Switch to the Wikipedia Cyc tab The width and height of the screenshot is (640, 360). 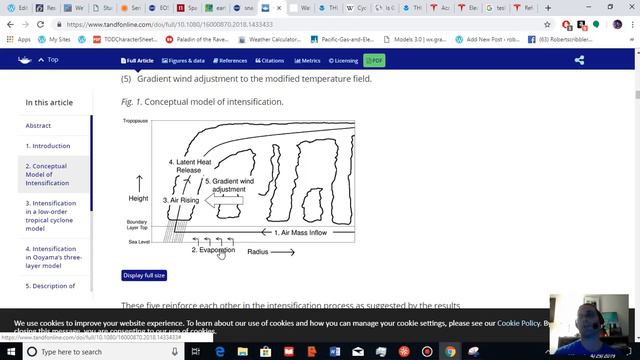356,8
